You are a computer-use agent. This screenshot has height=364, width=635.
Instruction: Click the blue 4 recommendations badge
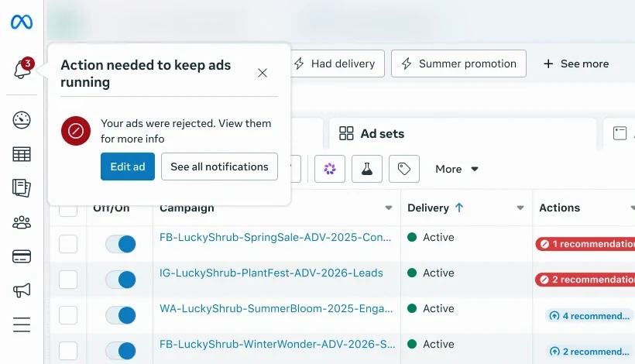pos(589,316)
